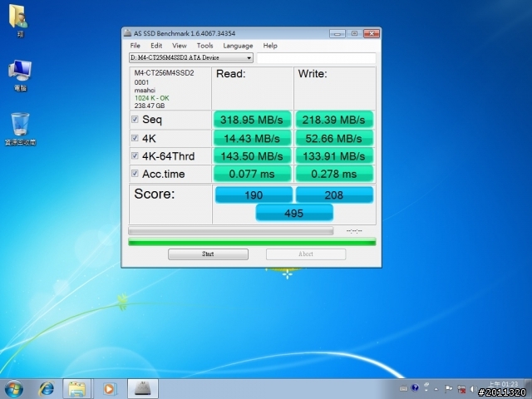Open Windows Media Player from the taskbar
The width and height of the screenshot is (532, 399).
coord(109,389)
